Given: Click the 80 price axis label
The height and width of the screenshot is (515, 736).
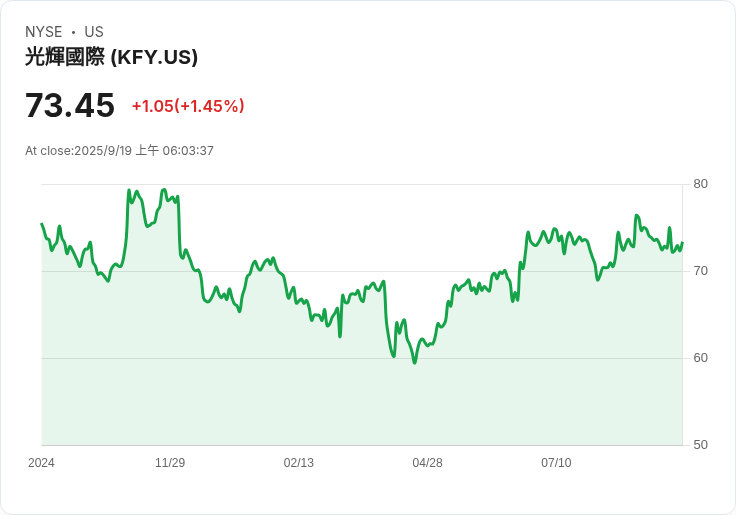Looking at the screenshot, I should pos(700,184).
